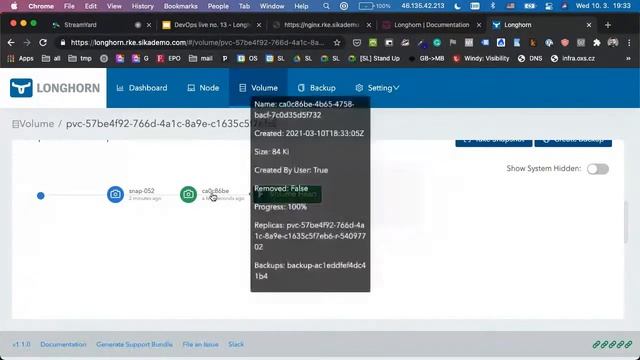Open Chrome extensions puzzle icon

(597, 42)
